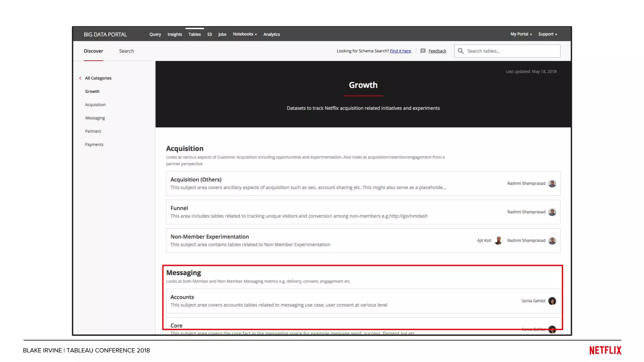
Task: Click Rashmi Shamprasad avatar in Funnel row
Action: [552, 212]
